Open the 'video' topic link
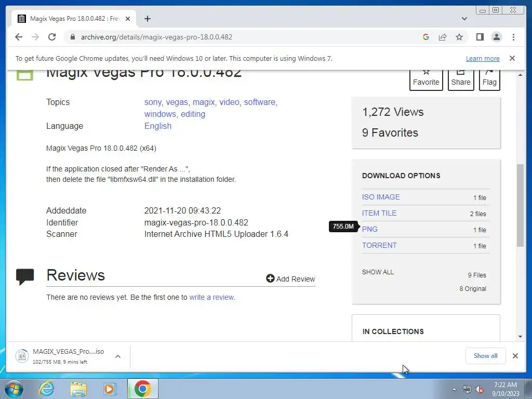The width and height of the screenshot is (532, 399). [x=229, y=102]
